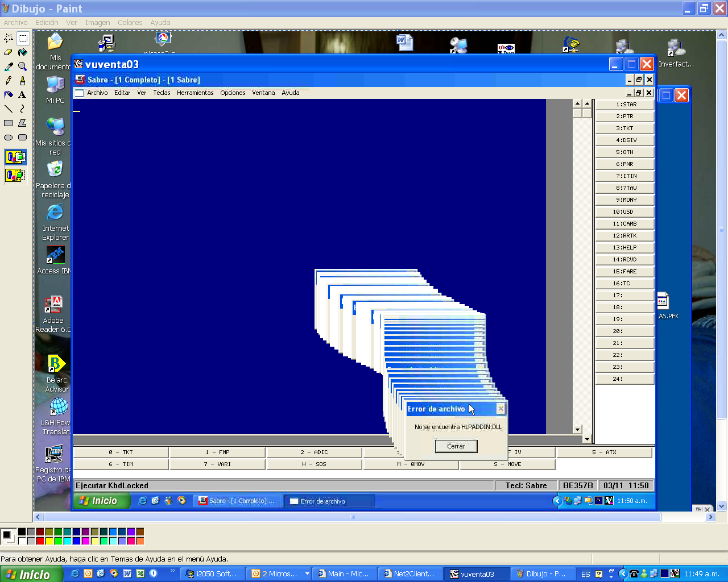Select the Pick Color eyedropper tool
This screenshot has height=582, width=728.
9,66
